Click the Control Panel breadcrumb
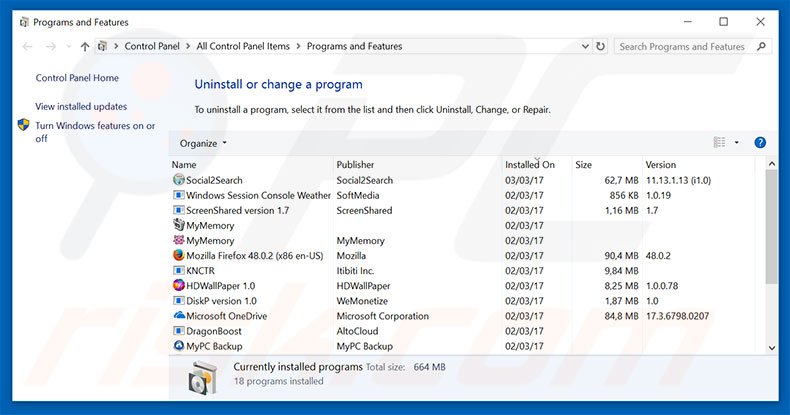Image resolution: width=790 pixels, height=415 pixels. point(152,46)
